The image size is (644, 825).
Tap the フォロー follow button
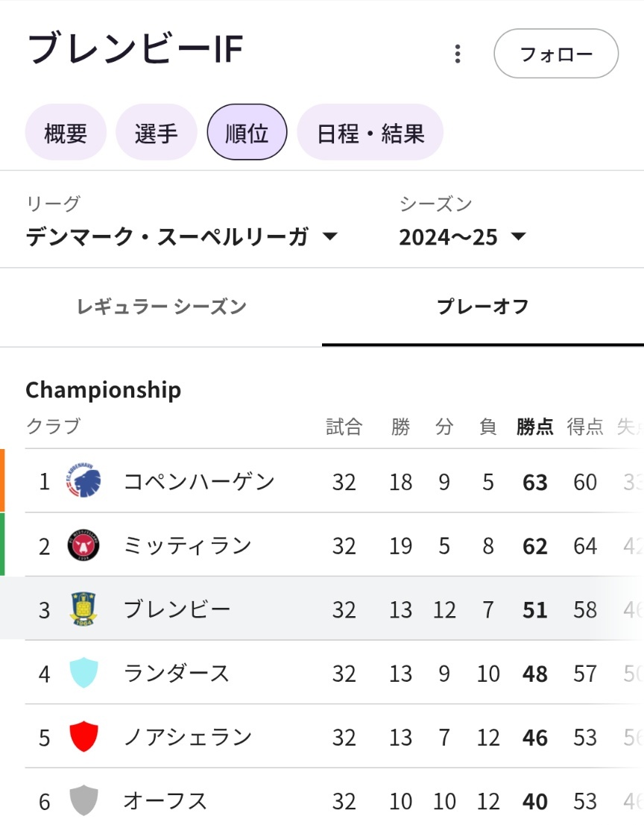(556, 54)
